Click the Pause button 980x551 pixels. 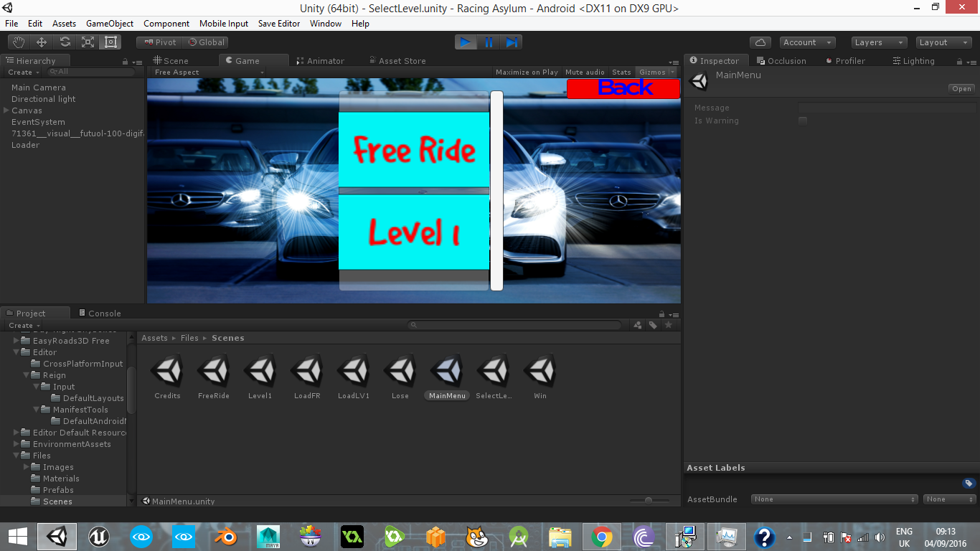point(489,42)
